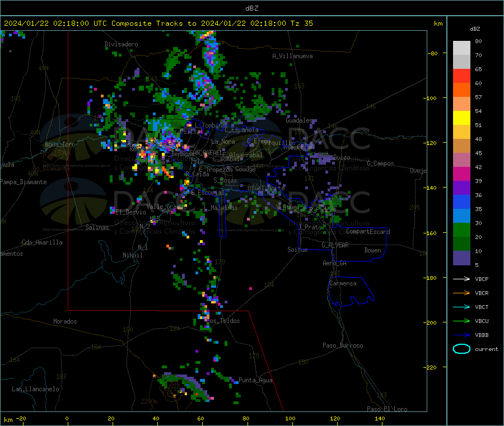Click the 'km' label at top right of map
This screenshot has width=504, height=426.
point(438,24)
